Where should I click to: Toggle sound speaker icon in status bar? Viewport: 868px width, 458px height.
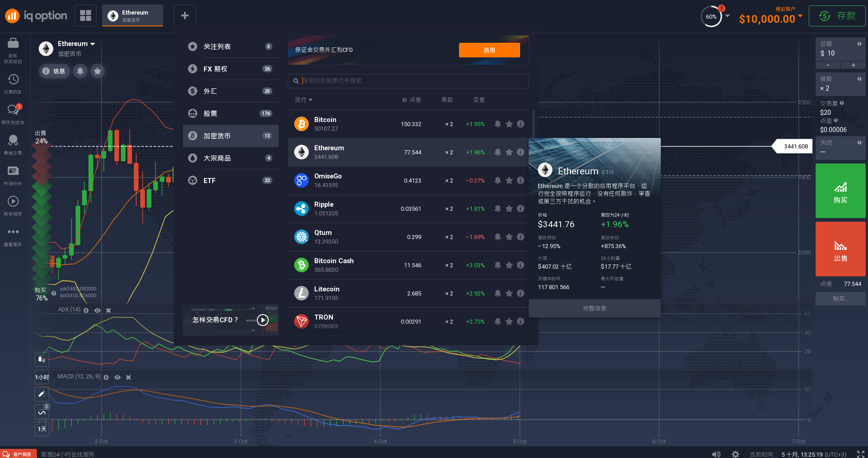click(x=716, y=454)
